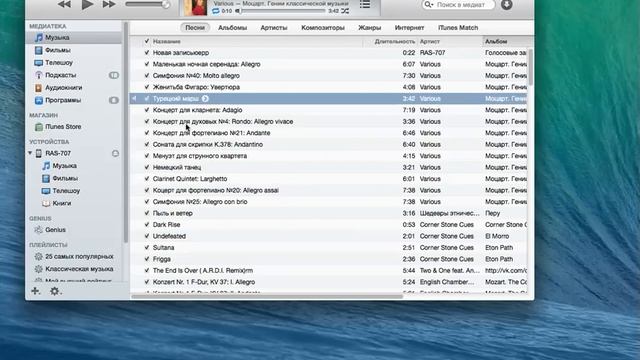
Task: Sort by the Альбом column
Action: click(505, 41)
